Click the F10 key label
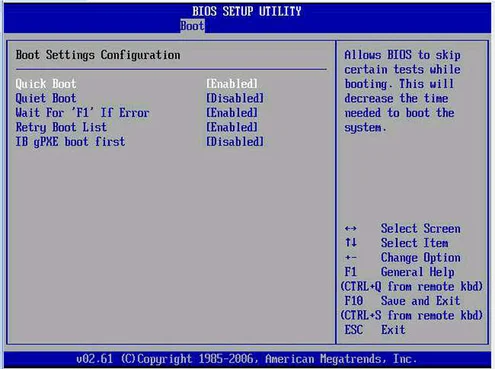This screenshot has width=495, height=369. [x=354, y=301]
